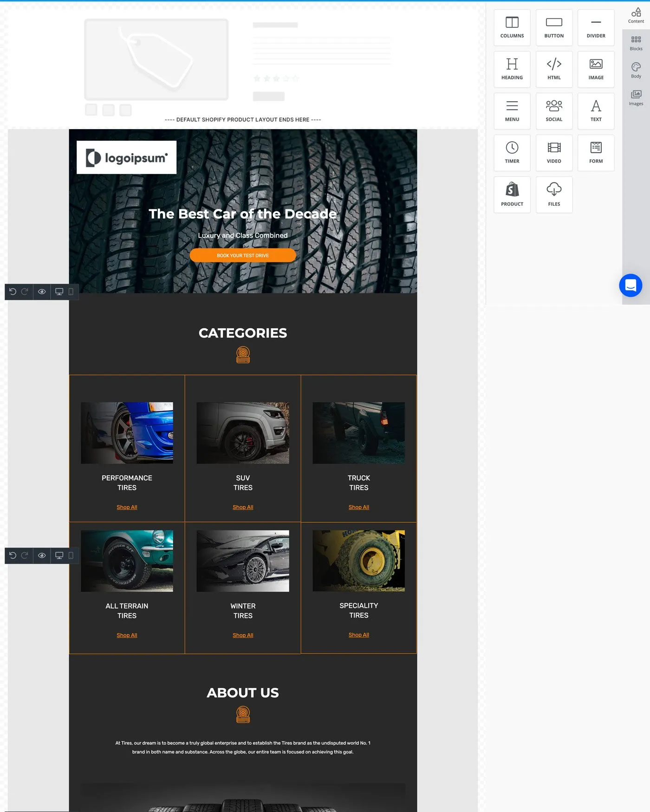The height and width of the screenshot is (812, 650).
Task: Switch to mobile view beside All Terrain Tires
Action: click(x=71, y=555)
